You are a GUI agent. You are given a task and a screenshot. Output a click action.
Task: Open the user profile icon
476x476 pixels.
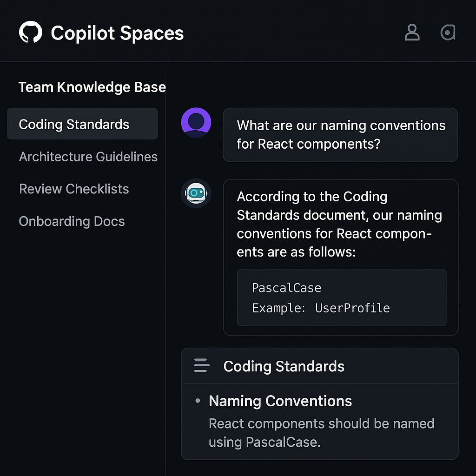coord(412,33)
